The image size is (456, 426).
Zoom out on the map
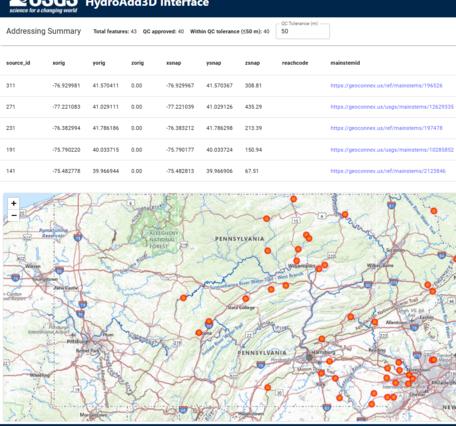(14, 215)
